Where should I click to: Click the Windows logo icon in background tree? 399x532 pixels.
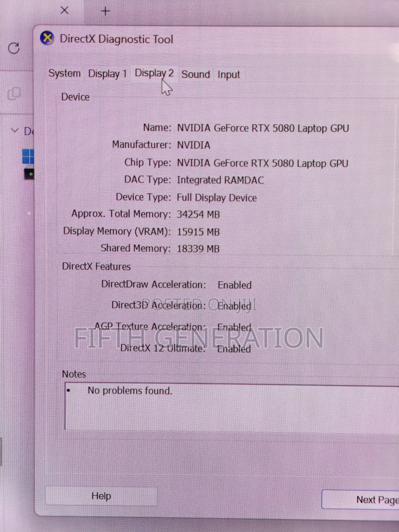tap(28, 156)
